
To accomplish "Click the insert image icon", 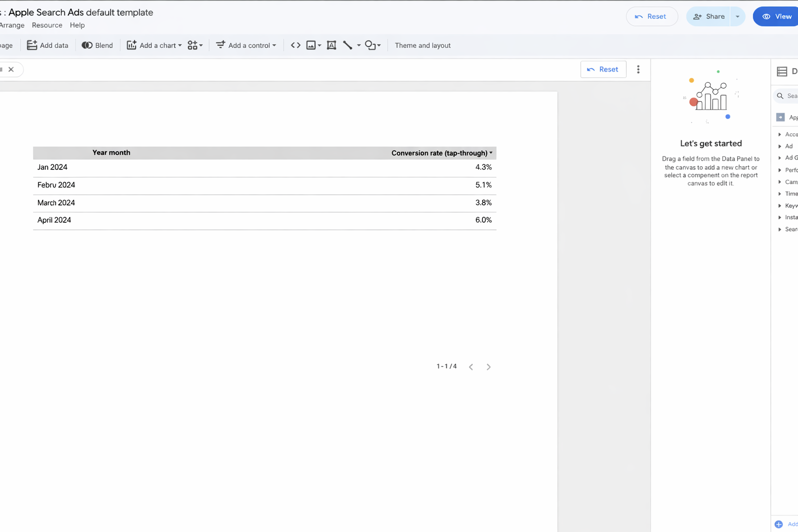I will click(311, 45).
